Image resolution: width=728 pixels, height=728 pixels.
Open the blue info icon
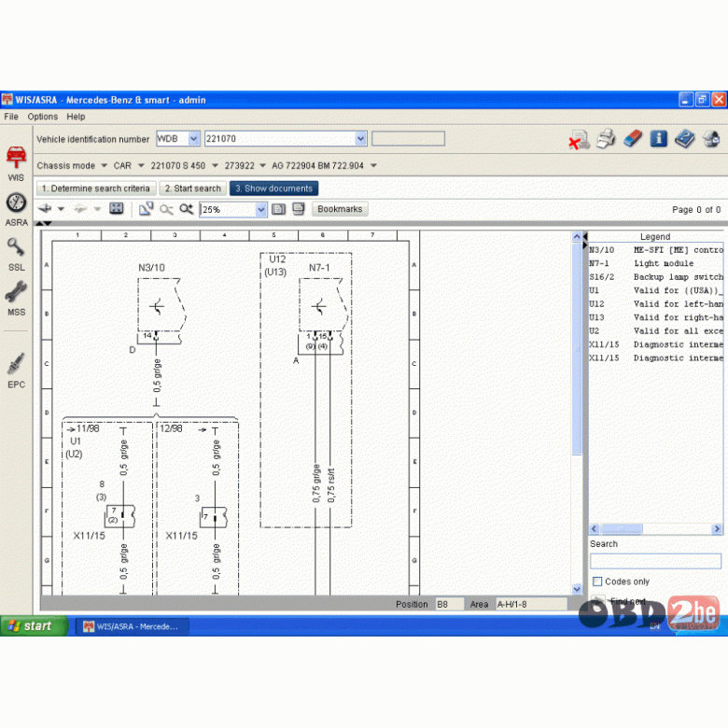[658, 138]
